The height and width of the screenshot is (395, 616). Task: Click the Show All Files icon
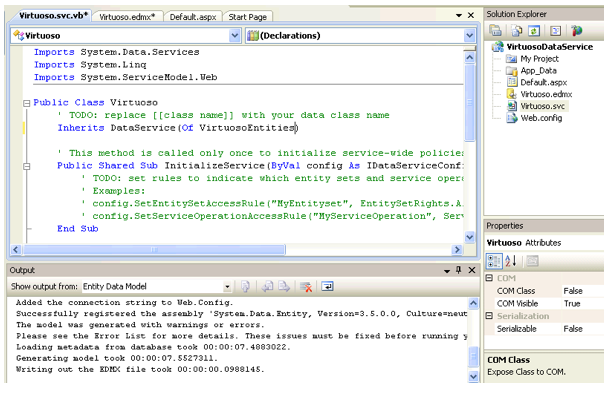point(516,31)
